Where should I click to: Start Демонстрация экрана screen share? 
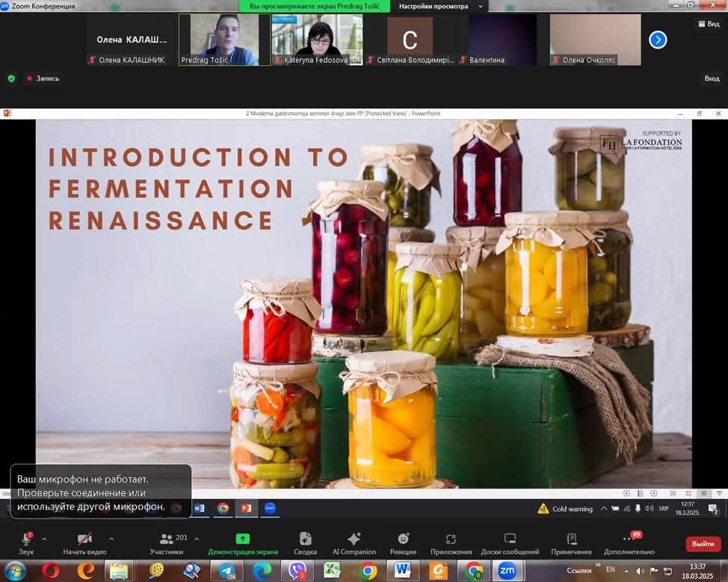243,542
